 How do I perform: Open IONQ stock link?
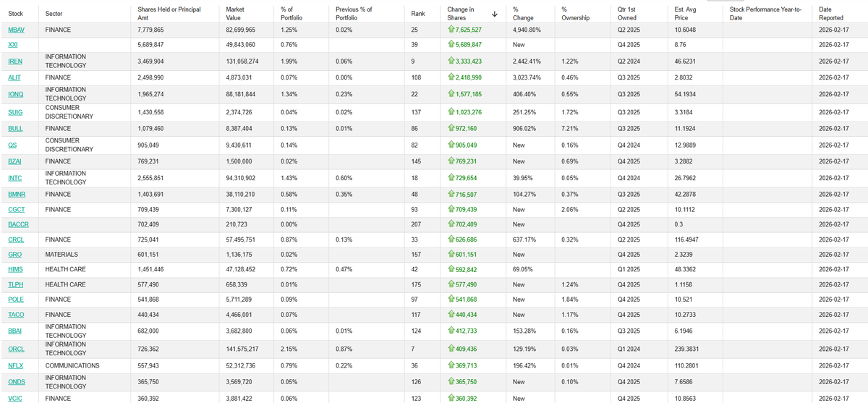point(16,94)
